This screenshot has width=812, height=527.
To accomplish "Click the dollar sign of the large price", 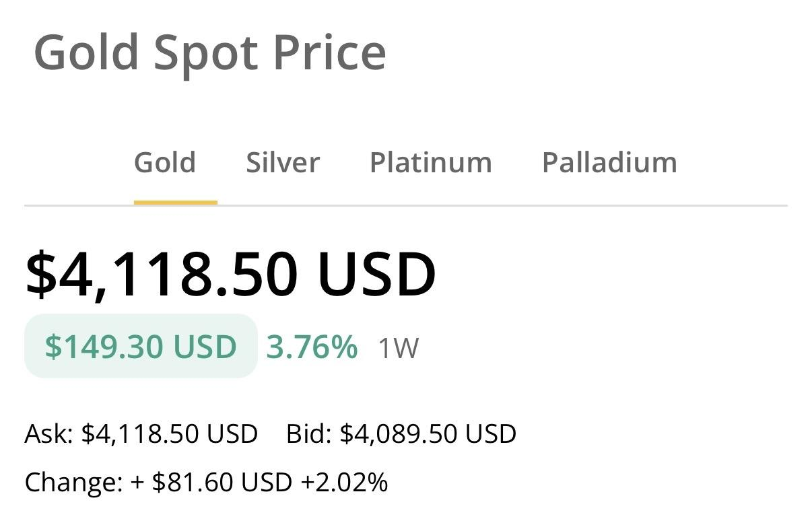I will [x=41, y=274].
